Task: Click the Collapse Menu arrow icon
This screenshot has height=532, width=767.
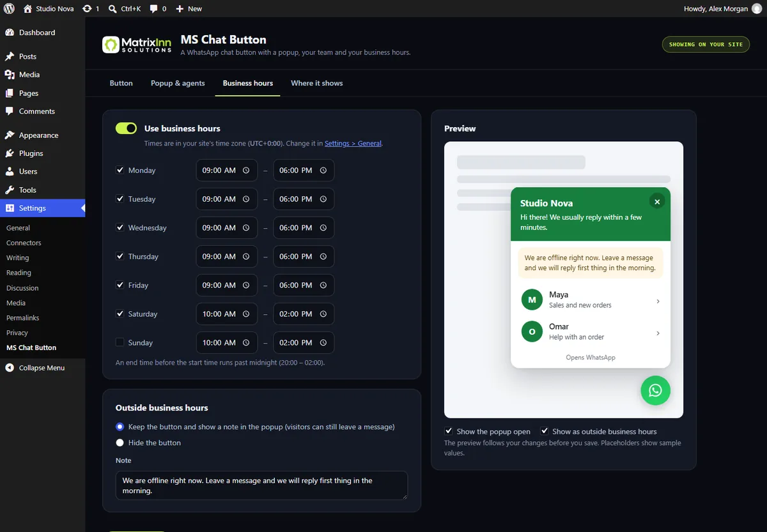Action: (x=10, y=368)
